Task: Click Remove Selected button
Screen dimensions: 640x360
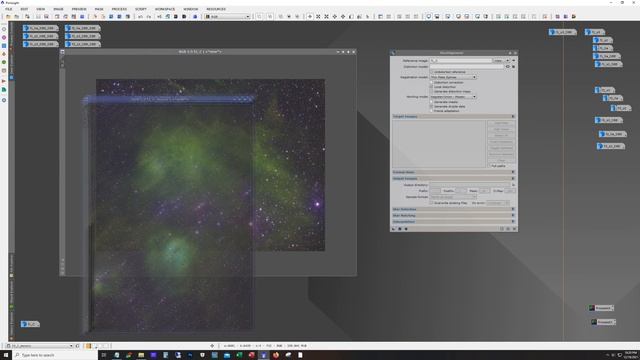Action: [501, 154]
